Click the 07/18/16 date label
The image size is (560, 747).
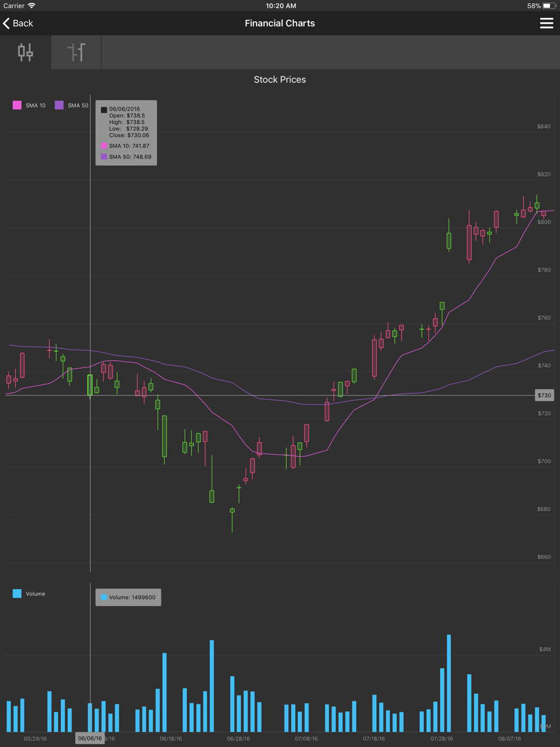click(374, 739)
